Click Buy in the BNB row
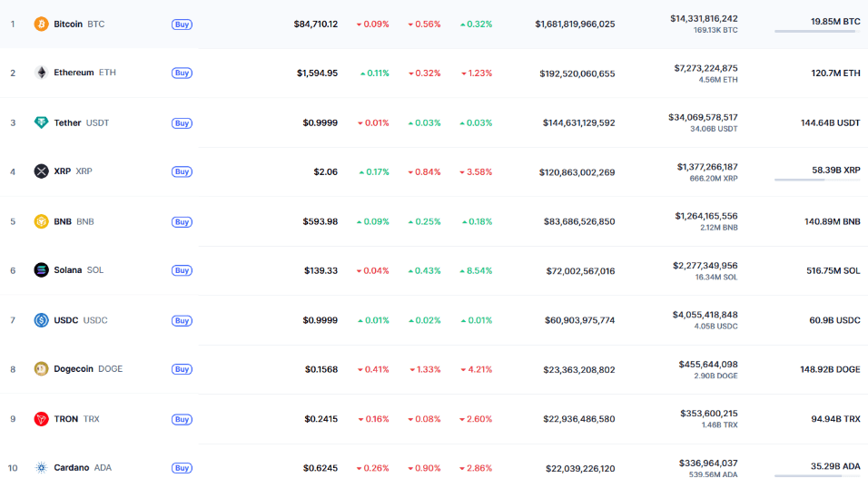 (x=182, y=222)
